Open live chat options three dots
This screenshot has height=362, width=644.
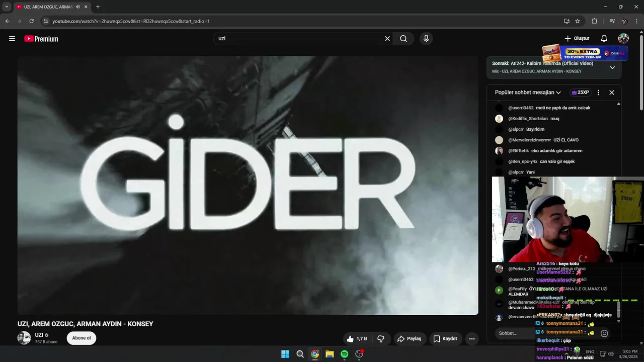pos(598,93)
